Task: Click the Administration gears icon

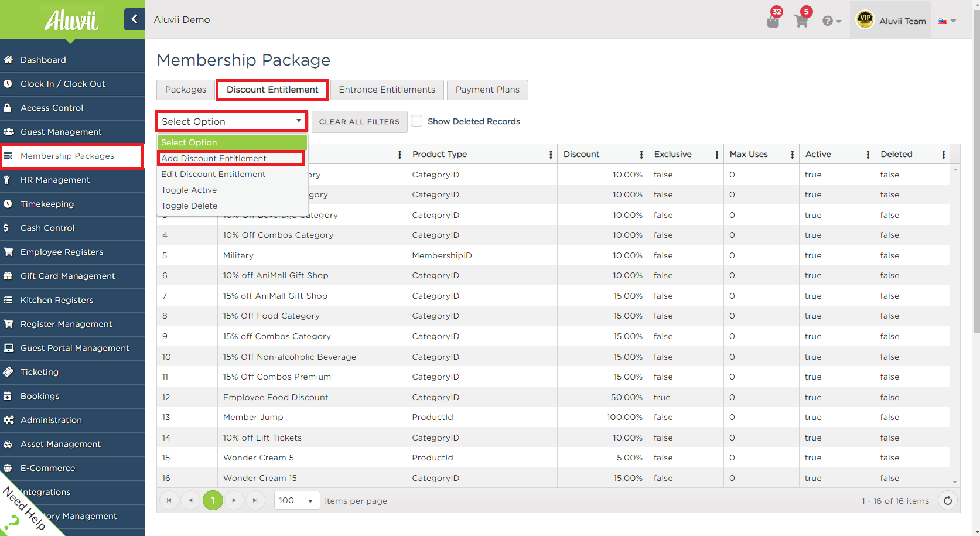Action: tap(8, 420)
